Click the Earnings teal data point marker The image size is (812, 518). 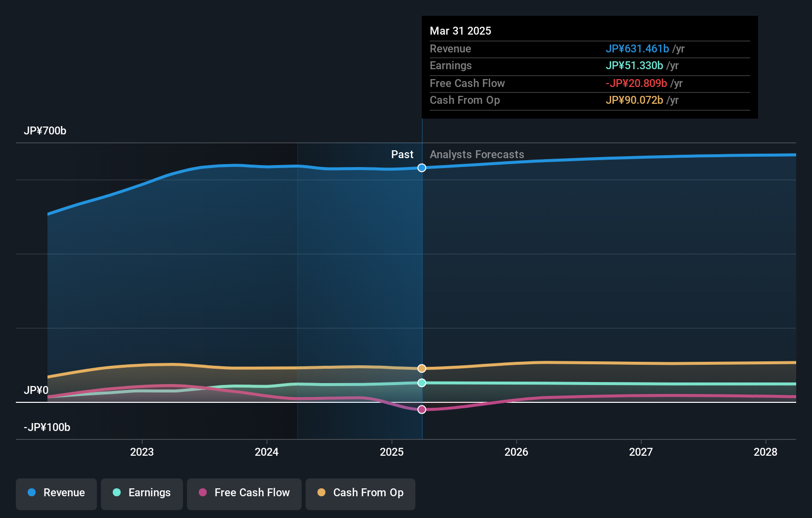(x=422, y=383)
